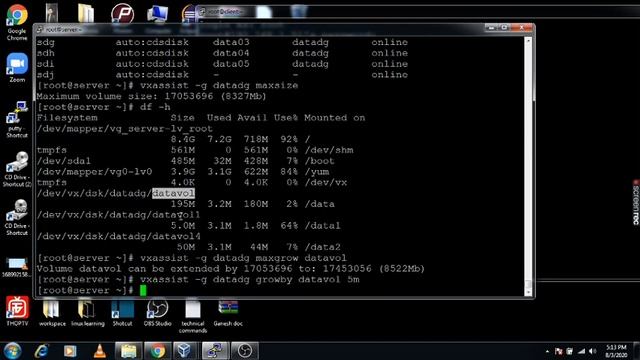Select the plain folder icon in the top row

click(86, 13)
